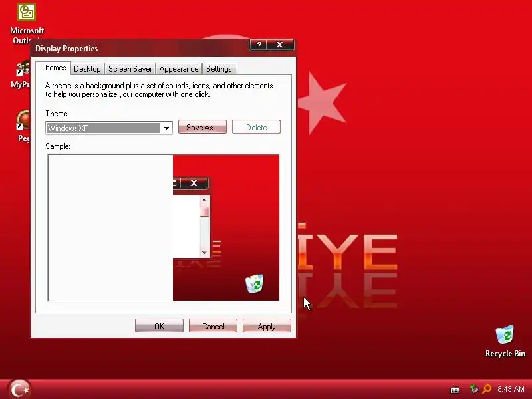Click the Delete theme button
This screenshot has height=399, width=532.
256,127
